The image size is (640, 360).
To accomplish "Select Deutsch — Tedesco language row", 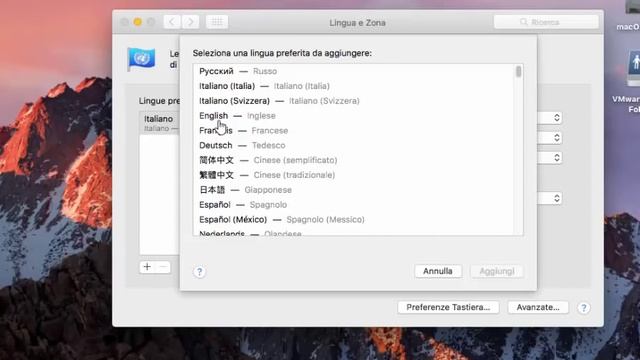I will coord(353,145).
